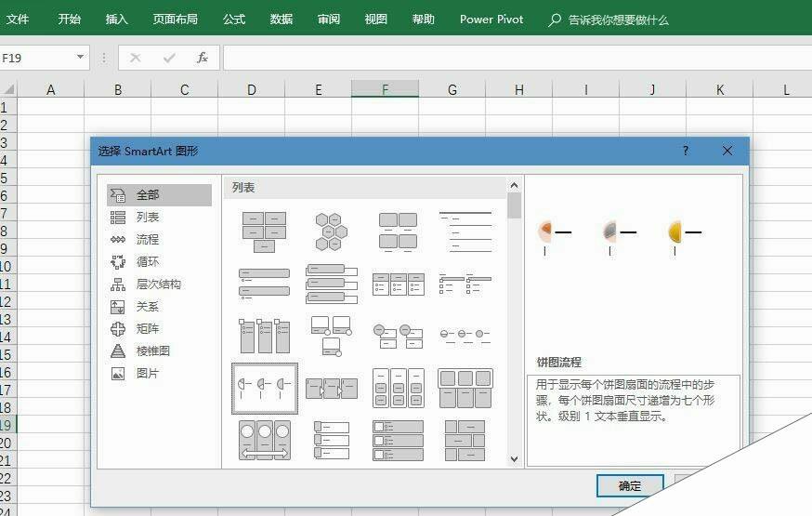
Task: Open the 公式 (Formulas) ribbon tab
Action: pos(234,19)
